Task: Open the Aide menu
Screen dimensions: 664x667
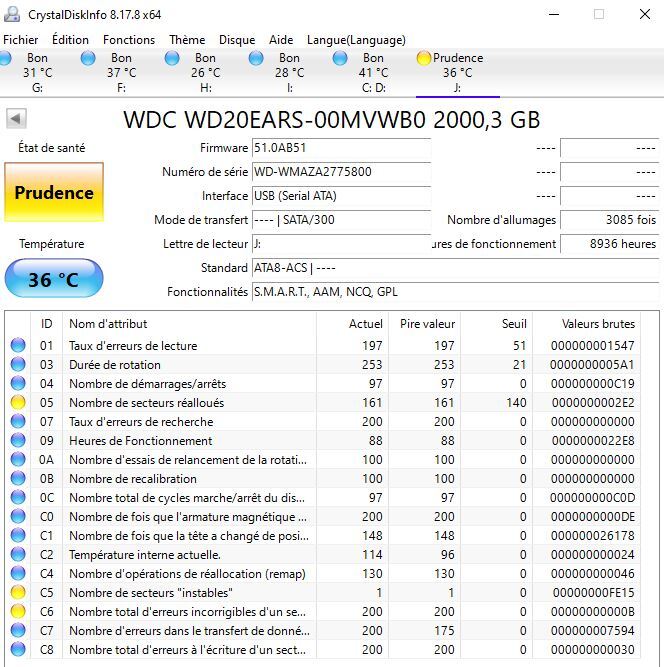Action: (x=281, y=40)
